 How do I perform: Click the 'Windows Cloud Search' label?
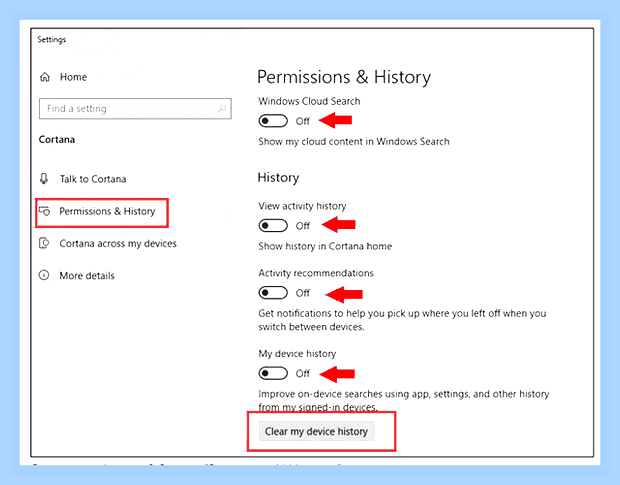pyautogui.click(x=309, y=101)
